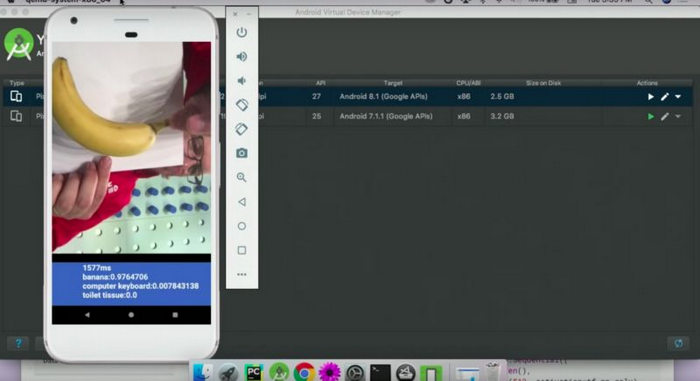Rotate emulator left with upper rotate icon

tap(242, 105)
